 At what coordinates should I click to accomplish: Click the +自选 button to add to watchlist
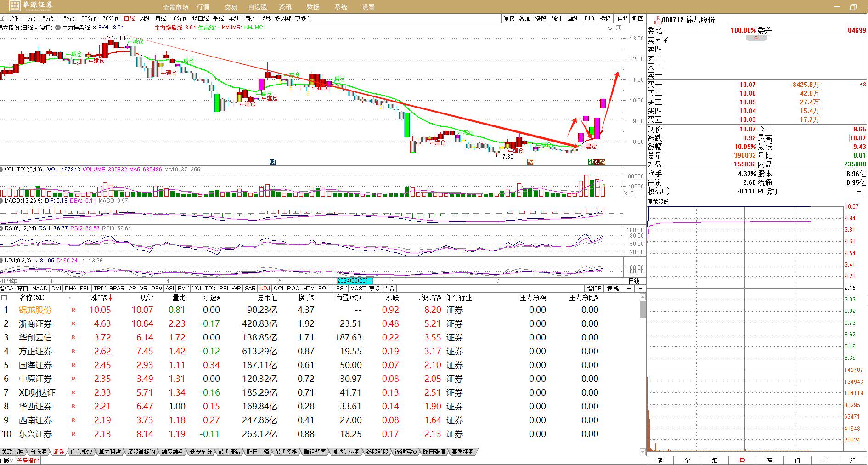(x=621, y=18)
